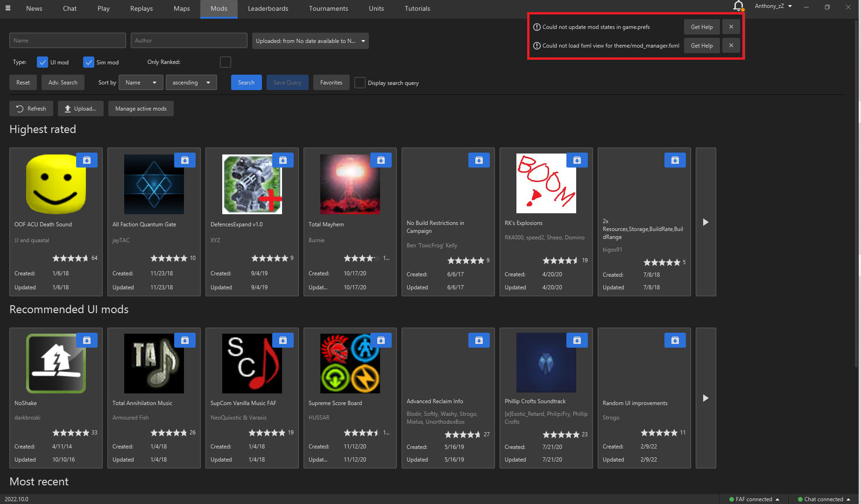Open the Tutorials tab
861x504 pixels.
[x=417, y=8]
